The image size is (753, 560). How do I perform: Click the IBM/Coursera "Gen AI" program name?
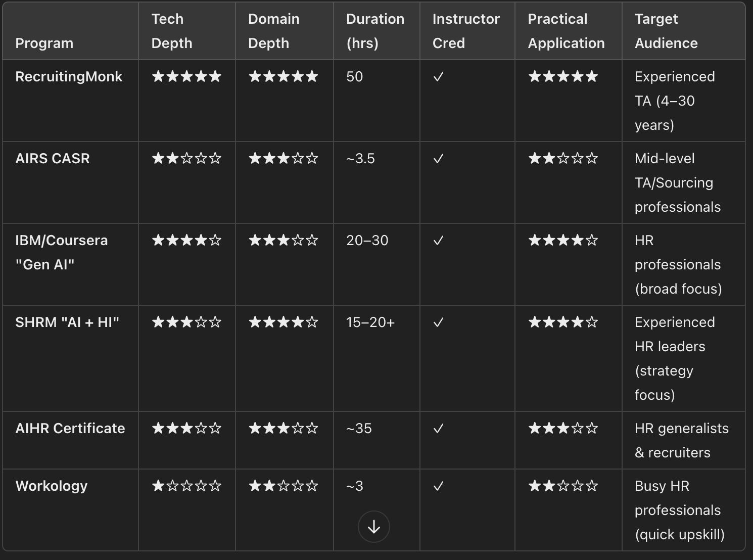point(61,252)
